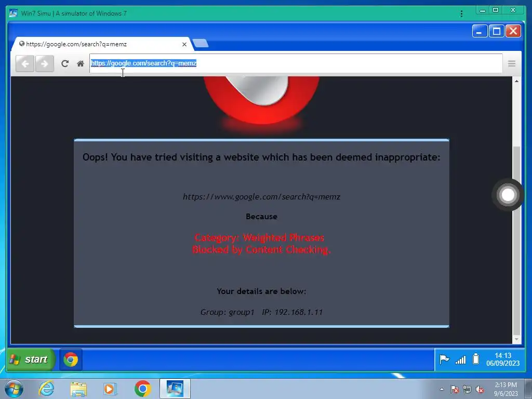
Task: Close the google.com/search?q=memz tab
Action: click(x=184, y=45)
